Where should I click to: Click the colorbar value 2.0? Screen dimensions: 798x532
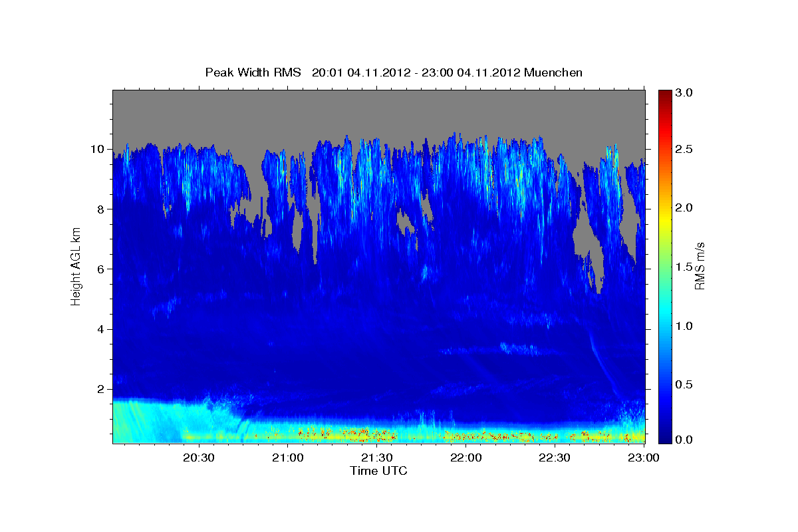[x=684, y=207]
